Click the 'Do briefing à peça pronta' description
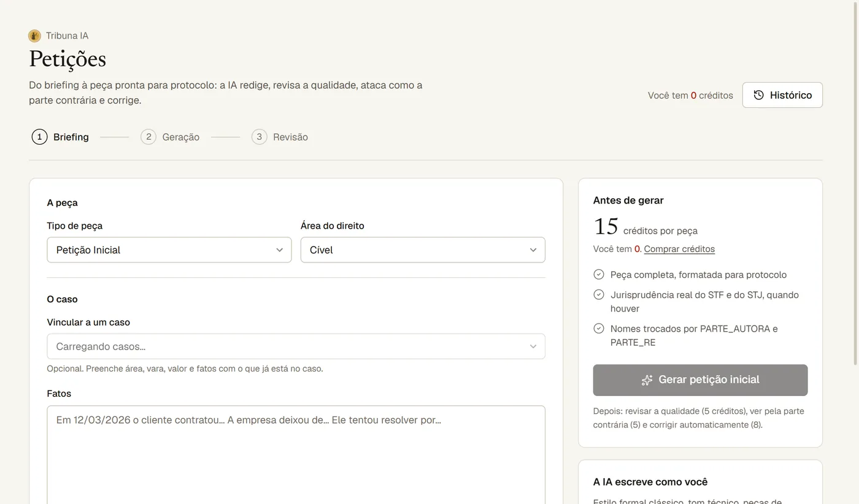Screen dimensions: 859x504 (226, 93)
